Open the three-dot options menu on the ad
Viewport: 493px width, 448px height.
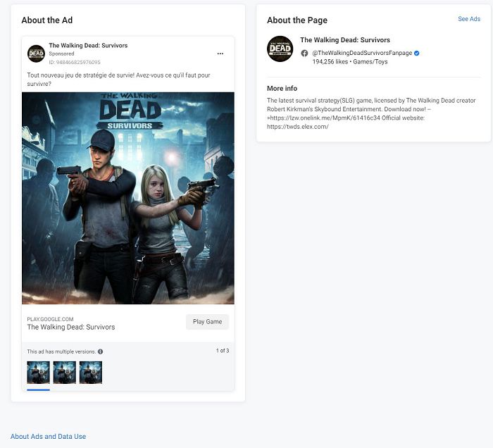click(220, 54)
